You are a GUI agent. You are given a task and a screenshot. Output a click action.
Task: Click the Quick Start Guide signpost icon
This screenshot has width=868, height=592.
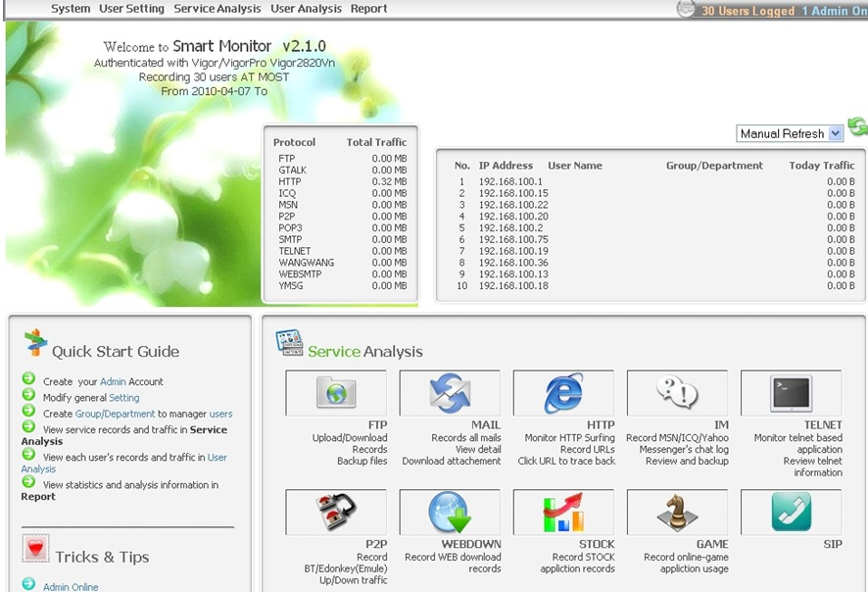click(x=35, y=342)
